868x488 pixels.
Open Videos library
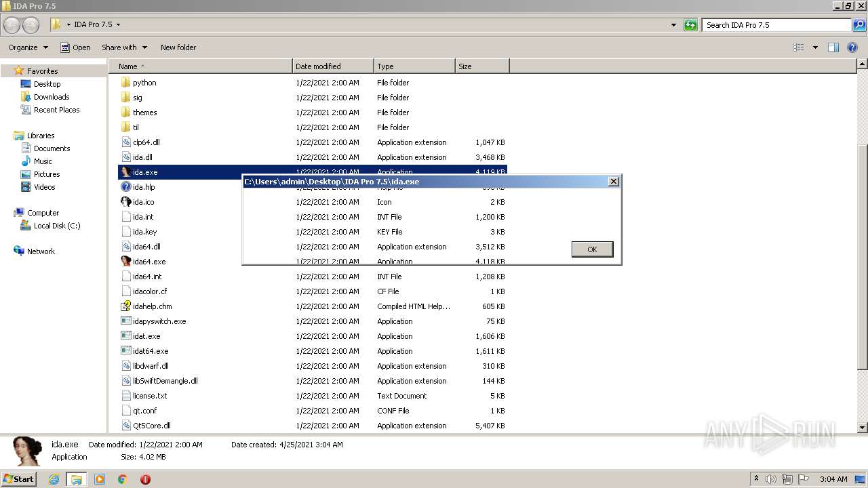[45, 187]
